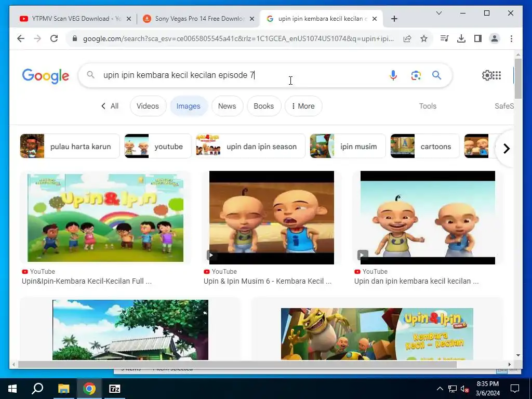Open the Musim 6 Kembara Kecil thumbnail

pos(271,218)
